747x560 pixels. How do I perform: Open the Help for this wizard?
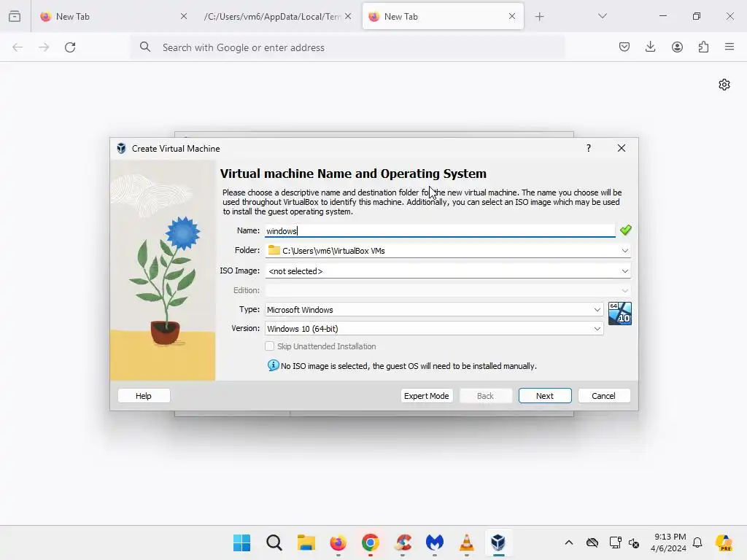(144, 396)
